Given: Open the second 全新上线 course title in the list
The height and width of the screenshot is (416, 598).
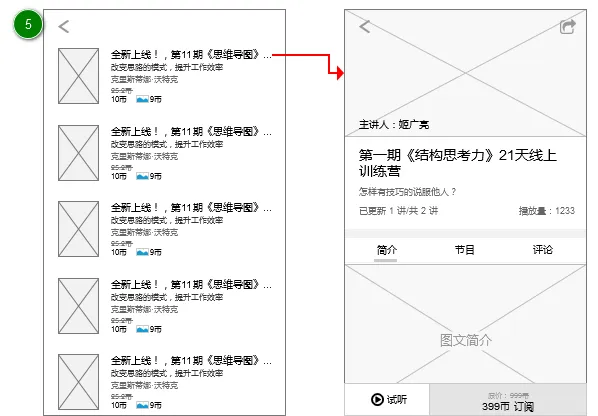Looking at the screenshot, I should [x=191, y=132].
